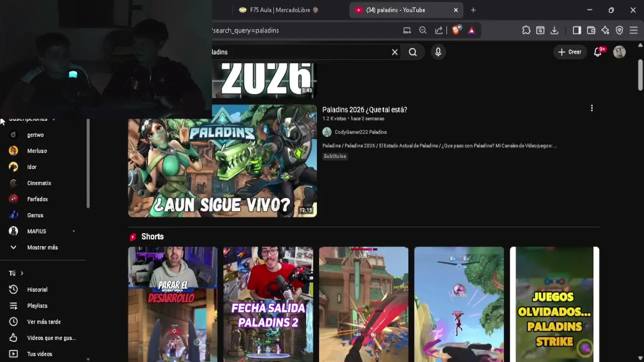This screenshot has width=644, height=362.
Task: Open the Short with sky and pink gameplay
Action: (459, 304)
